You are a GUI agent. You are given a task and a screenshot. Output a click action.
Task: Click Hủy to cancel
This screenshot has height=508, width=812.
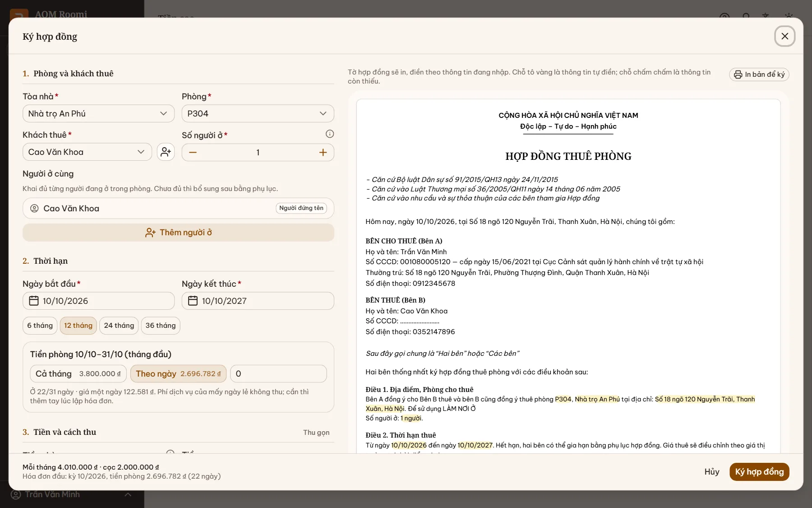[x=712, y=472]
